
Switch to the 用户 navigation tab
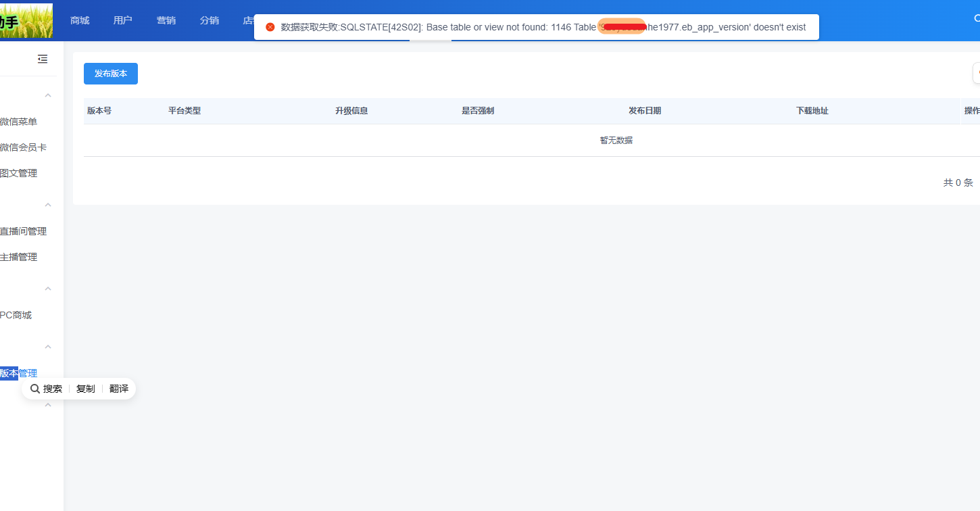click(123, 20)
